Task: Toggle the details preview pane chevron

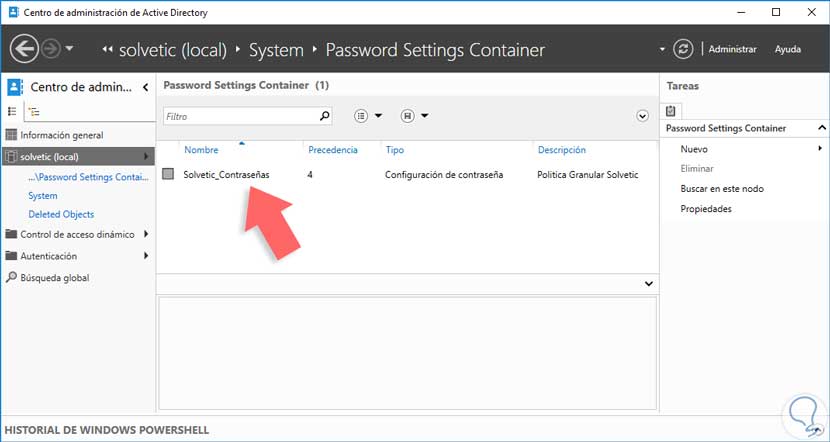Action: [x=648, y=284]
